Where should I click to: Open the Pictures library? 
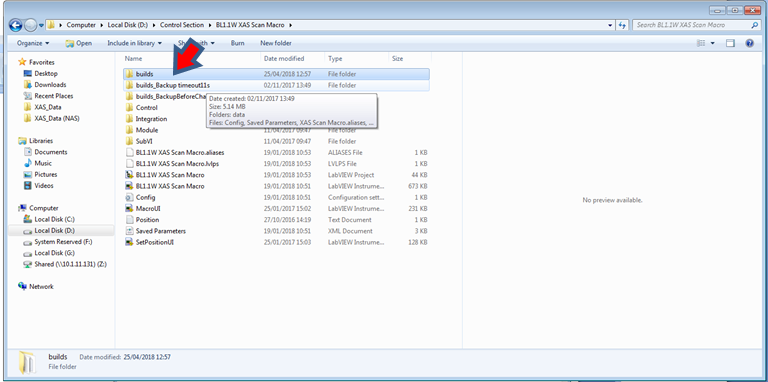point(46,174)
